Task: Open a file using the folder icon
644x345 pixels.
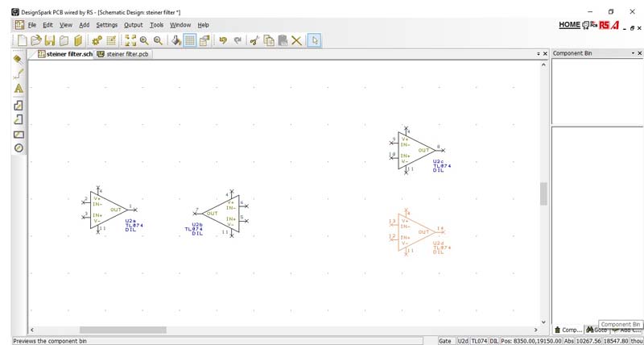Action: 36,40
